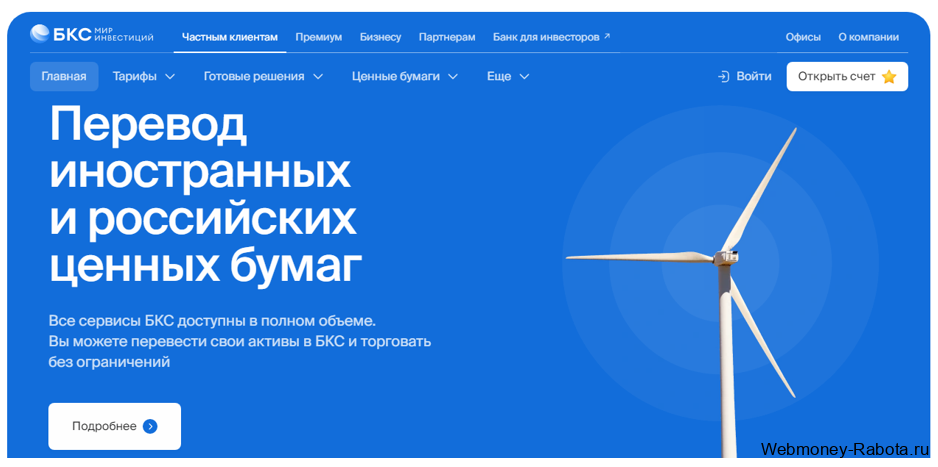Switch to the Премиум tab
938x467 pixels.
[x=319, y=37]
